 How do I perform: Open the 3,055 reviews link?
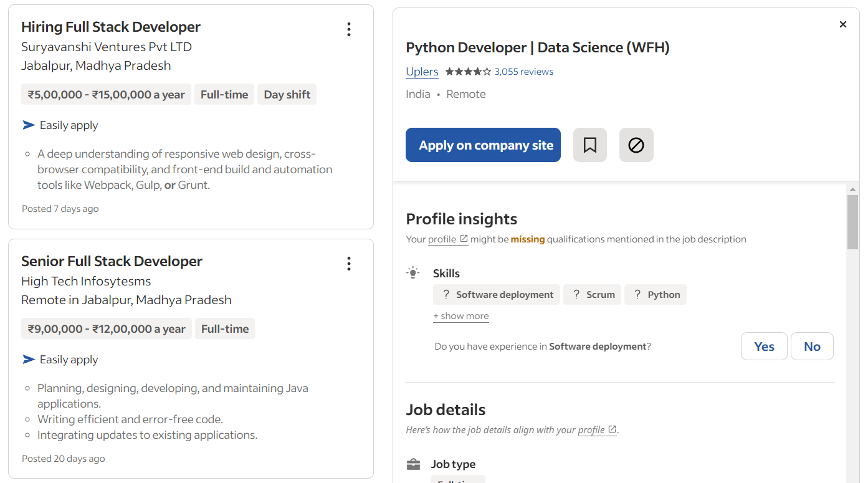(x=523, y=72)
